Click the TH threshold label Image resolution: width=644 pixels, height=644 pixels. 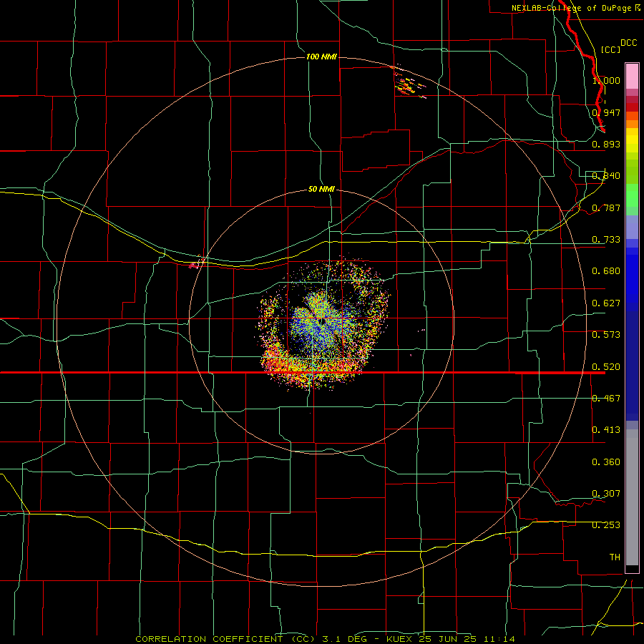tap(615, 557)
